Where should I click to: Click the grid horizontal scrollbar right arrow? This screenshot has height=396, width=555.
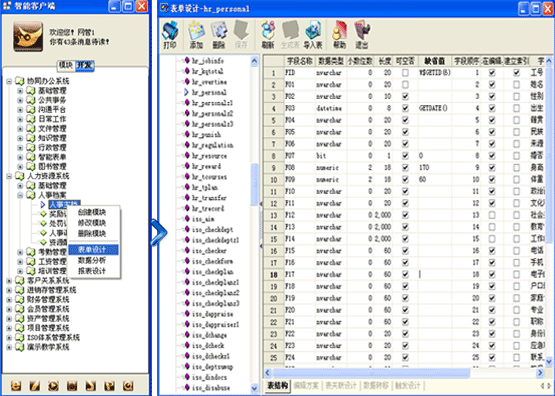pyautogui.click(x=540, y=373)
